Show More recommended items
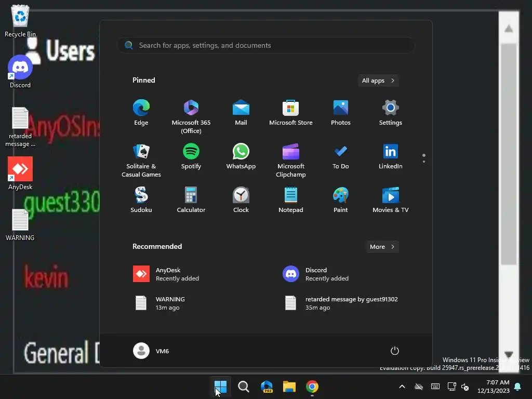Viewport: 532px width, 399px height. coord(382,247)
